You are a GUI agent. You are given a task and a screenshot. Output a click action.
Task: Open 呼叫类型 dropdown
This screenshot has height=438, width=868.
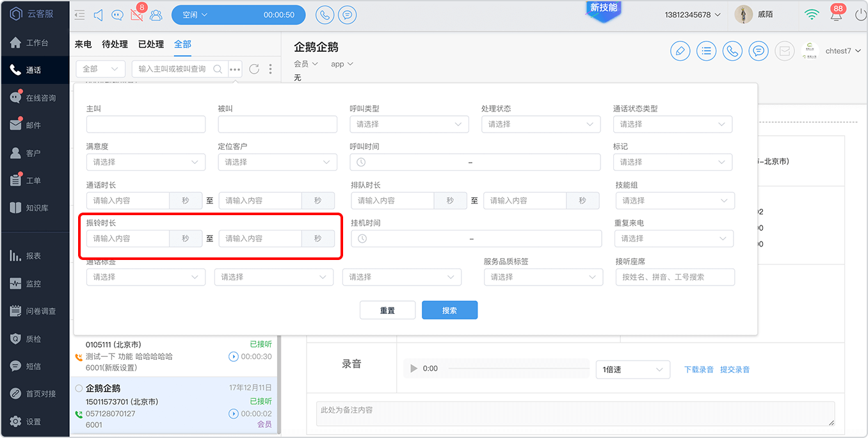click(x=409, y=124)
